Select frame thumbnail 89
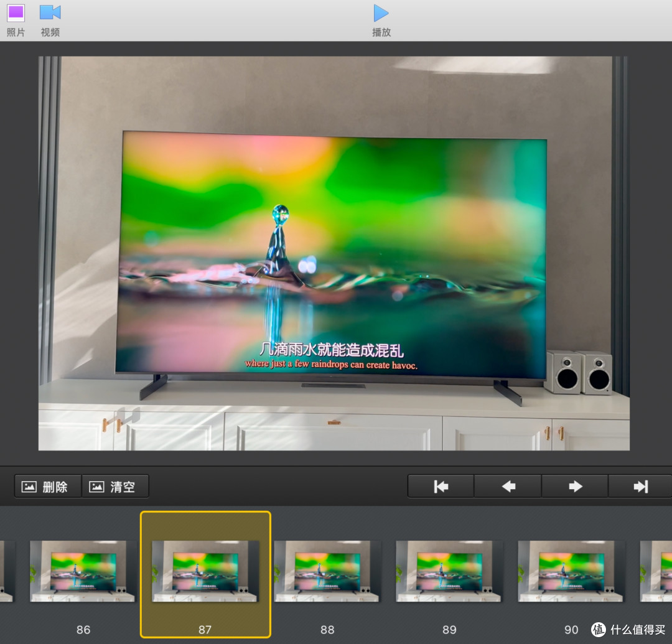672x644 pixels. 449,571
